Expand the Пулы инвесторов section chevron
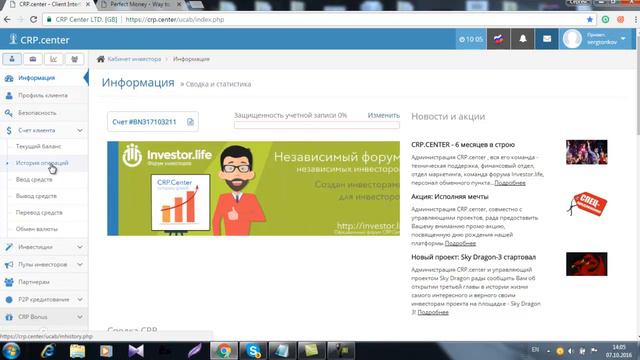This screenshot has width=640, height=360. 80,265
